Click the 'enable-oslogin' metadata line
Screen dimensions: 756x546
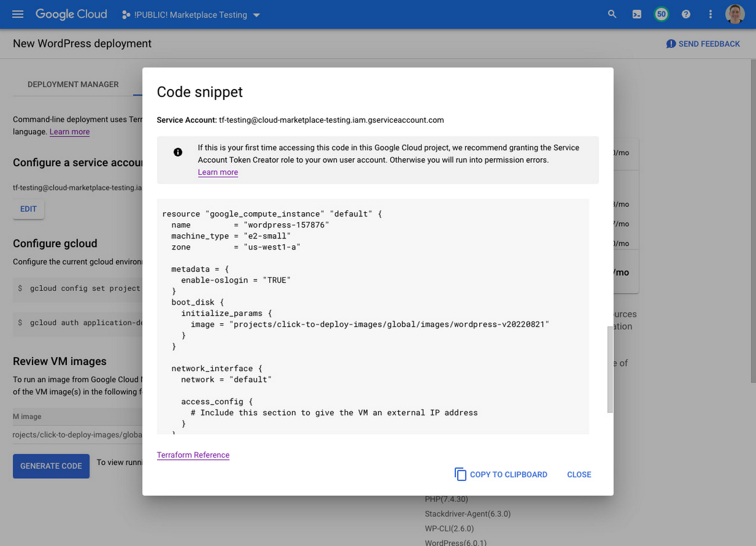(x=236, y=280)
